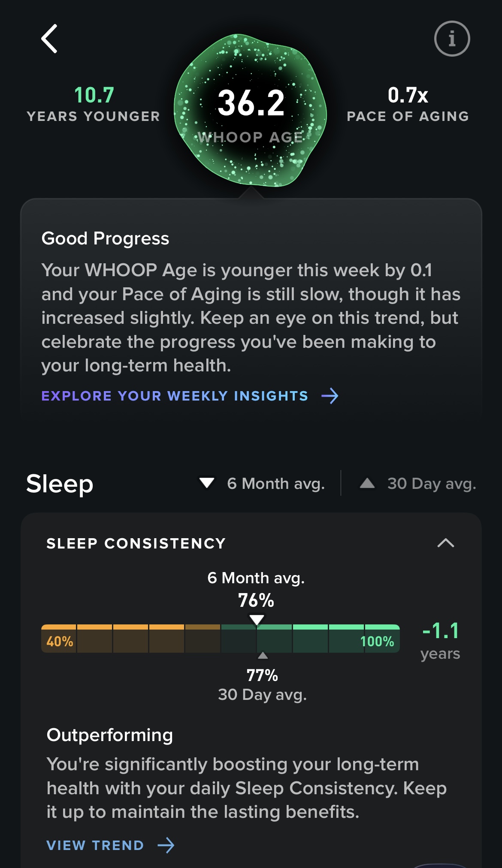Tap the 30 Day avg. up-triangle legend icon
The height and width of the screenshot is (868, 502).
367,483
